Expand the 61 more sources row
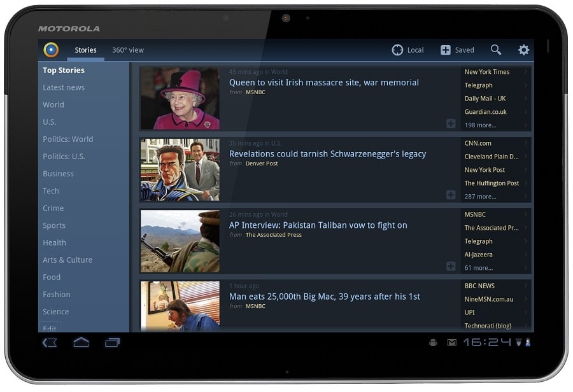Screen dimensions: 573x392 496,268
